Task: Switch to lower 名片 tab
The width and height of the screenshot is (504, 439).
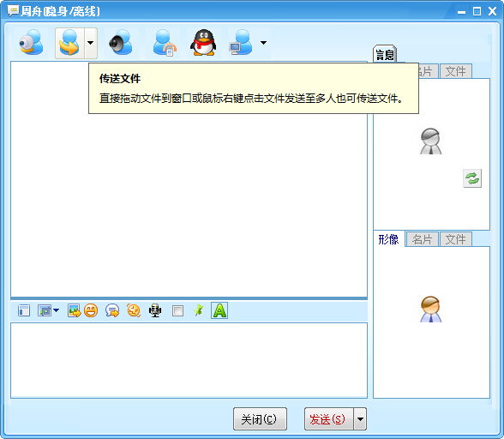Action: pos(422,239)
